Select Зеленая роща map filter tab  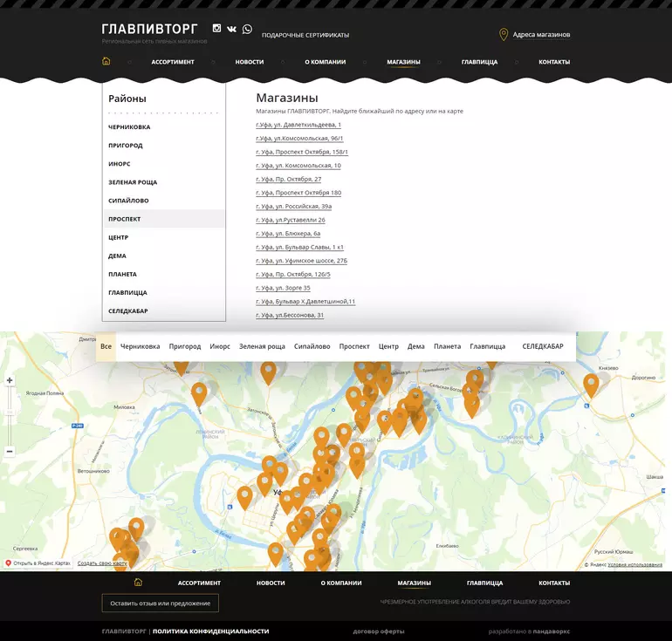coord(262,346)
